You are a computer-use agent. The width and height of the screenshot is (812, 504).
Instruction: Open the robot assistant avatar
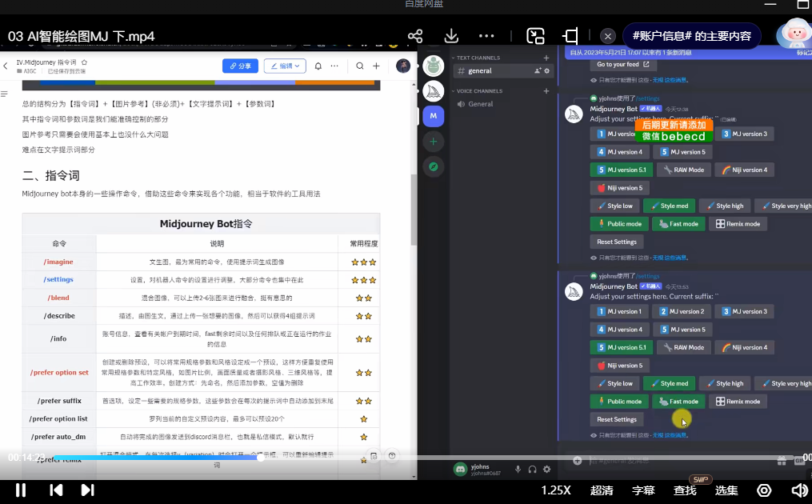point(794,34)
